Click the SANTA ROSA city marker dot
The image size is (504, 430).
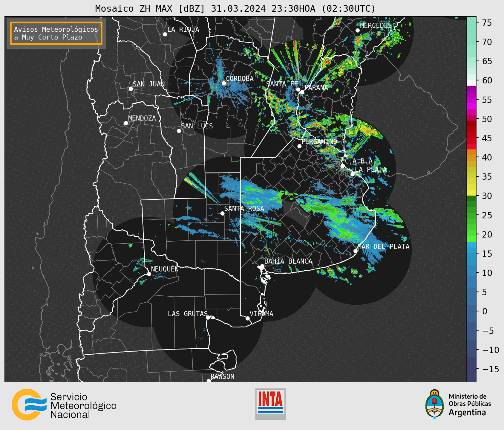coord(222,214)
